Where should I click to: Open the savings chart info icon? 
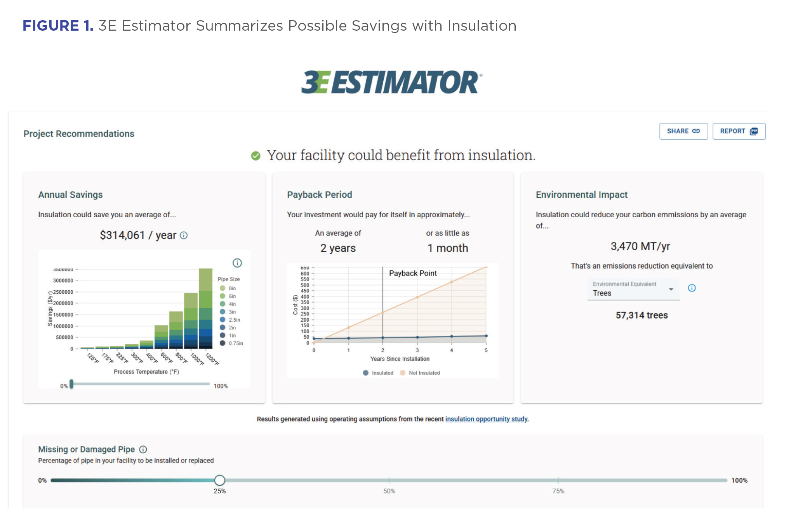(237, 263)
